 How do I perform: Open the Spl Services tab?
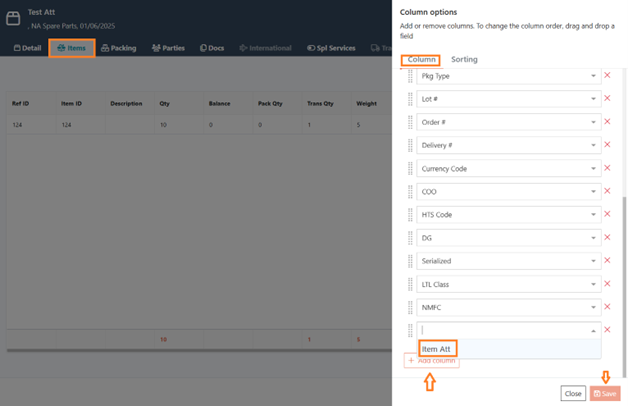point(331,48)
